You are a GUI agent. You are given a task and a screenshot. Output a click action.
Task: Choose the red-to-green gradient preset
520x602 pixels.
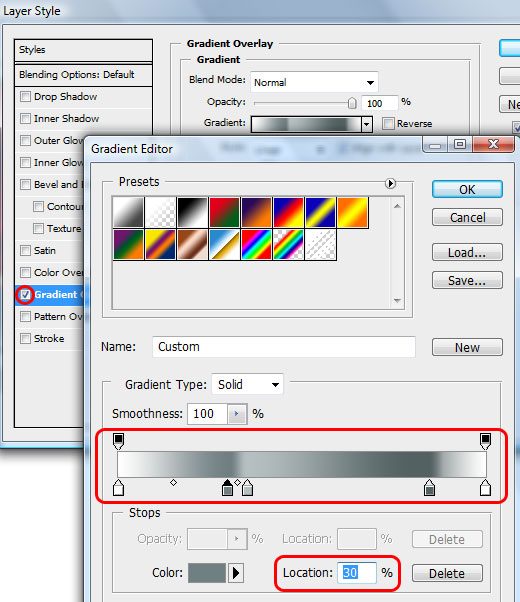pos(224,212)
